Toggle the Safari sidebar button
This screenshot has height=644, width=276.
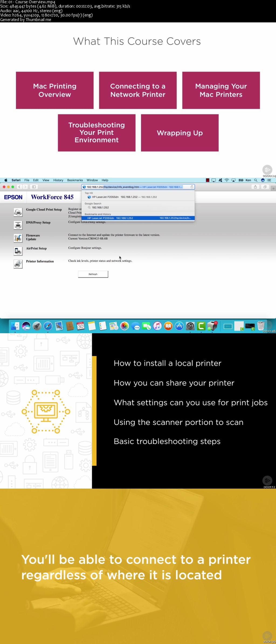click(34, 187)
